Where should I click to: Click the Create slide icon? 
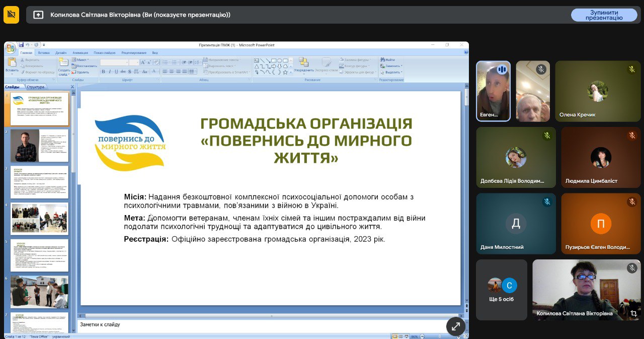[64, 63]
